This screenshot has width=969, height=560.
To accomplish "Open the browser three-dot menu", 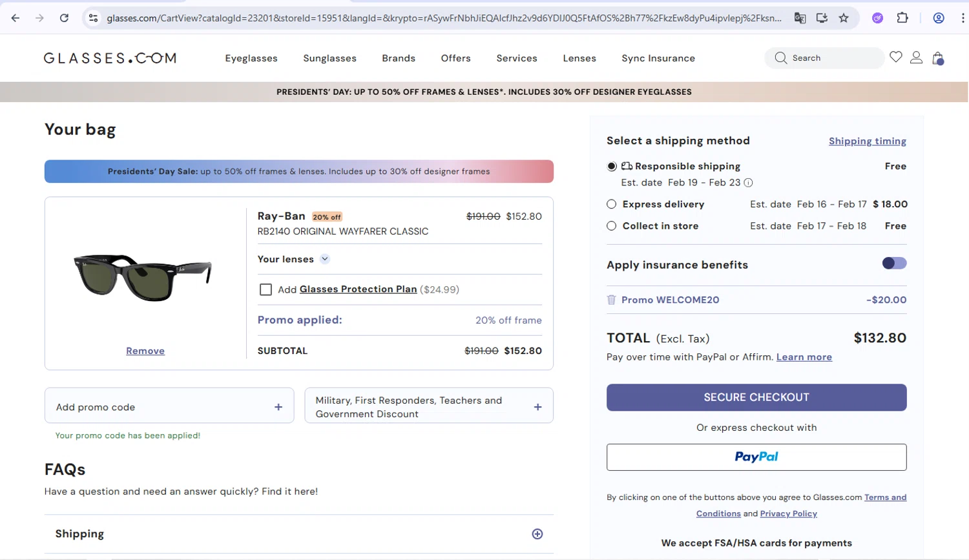I will pos(963,18).
